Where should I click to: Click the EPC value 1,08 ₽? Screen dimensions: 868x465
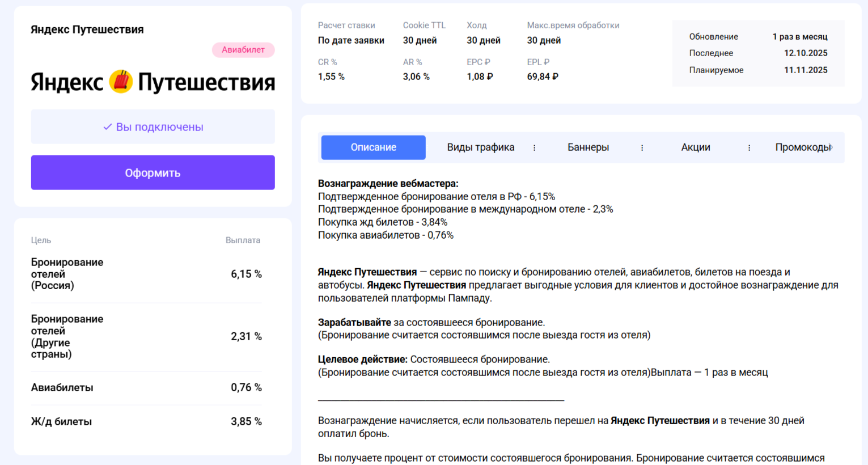(x=480, y=77)
